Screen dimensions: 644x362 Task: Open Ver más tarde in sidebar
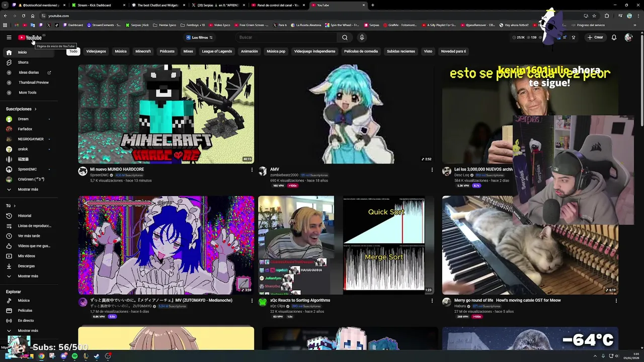tap(29, 236)
